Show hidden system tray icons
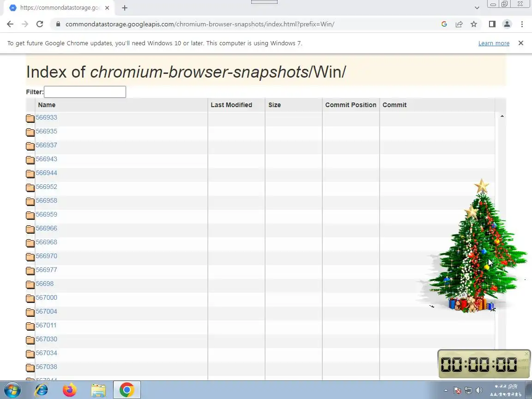This screenshot has height=399, width=532. 446,390
